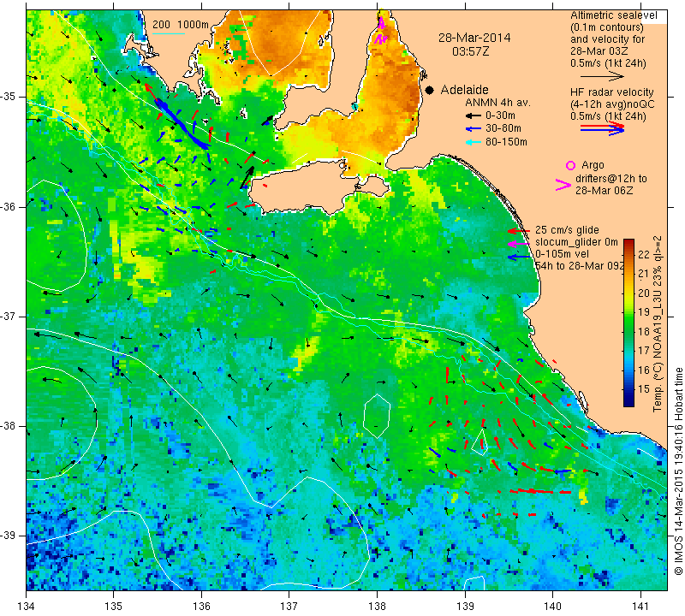Click the blue 0-105m vel arrow
Screen dimensions: 685x616
[x=519, y=258]
